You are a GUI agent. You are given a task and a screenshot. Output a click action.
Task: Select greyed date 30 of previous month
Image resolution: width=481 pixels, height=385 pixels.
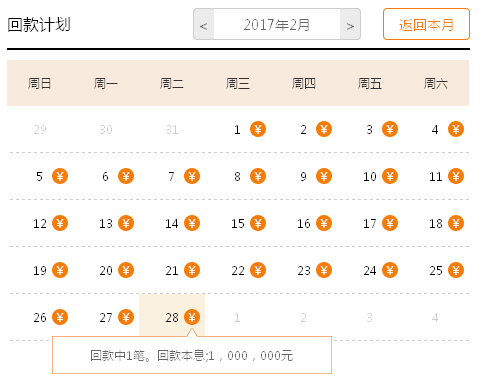pos(106,130)
